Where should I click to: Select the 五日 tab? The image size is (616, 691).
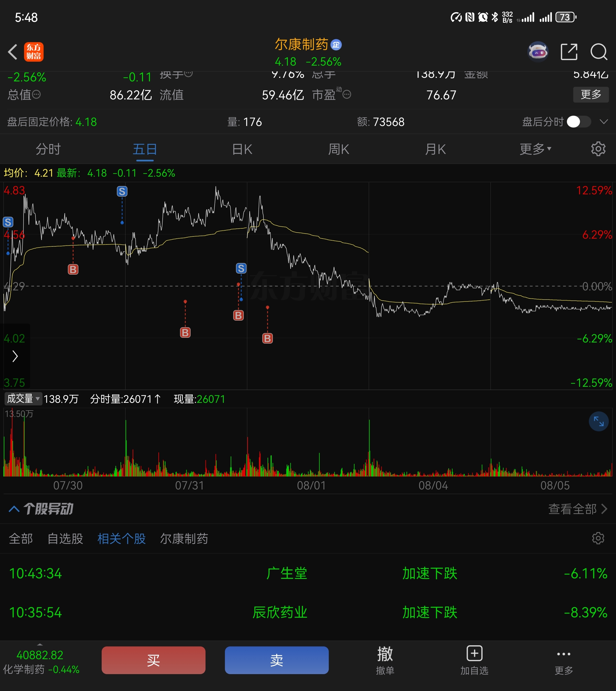coord(145,149)
